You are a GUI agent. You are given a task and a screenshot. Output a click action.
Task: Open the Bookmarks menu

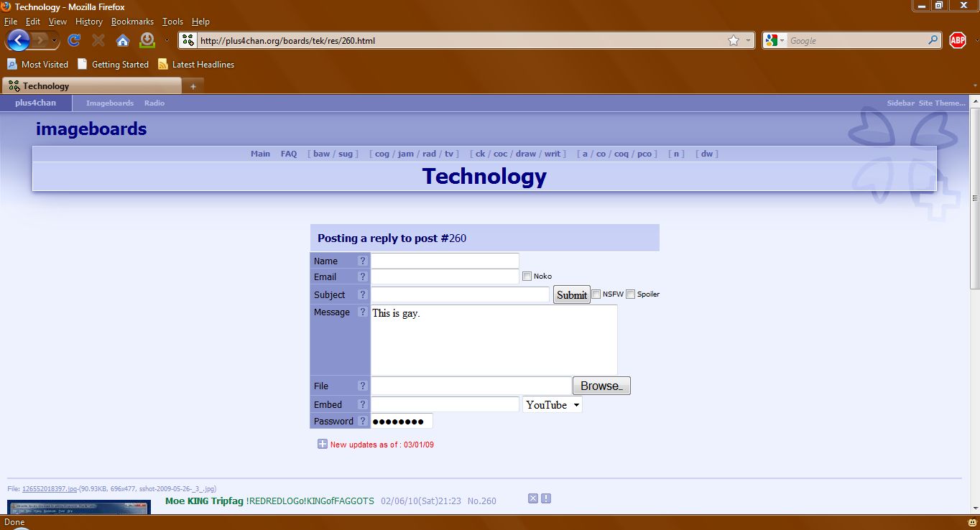(x=132, y=22)
